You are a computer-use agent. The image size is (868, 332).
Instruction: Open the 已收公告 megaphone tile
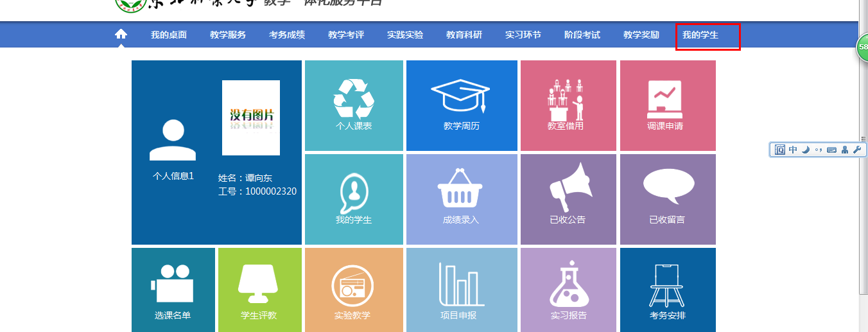[568, 198]
